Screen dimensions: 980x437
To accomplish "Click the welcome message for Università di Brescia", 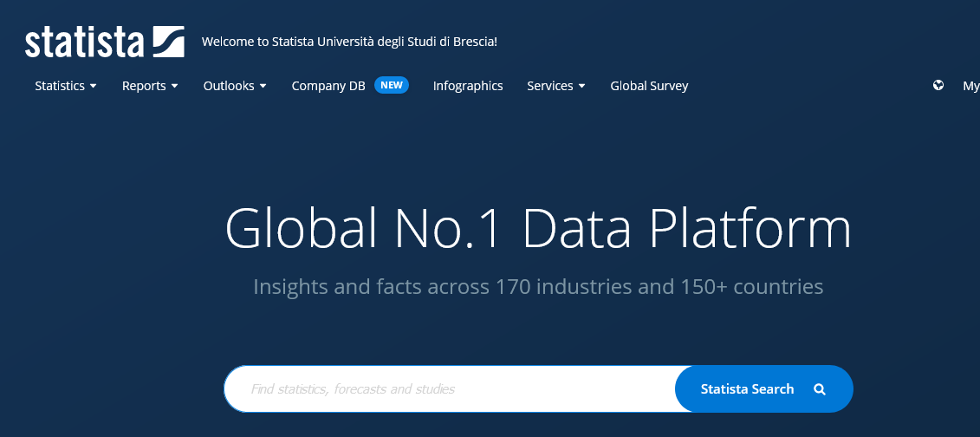I will pos(349,42).
